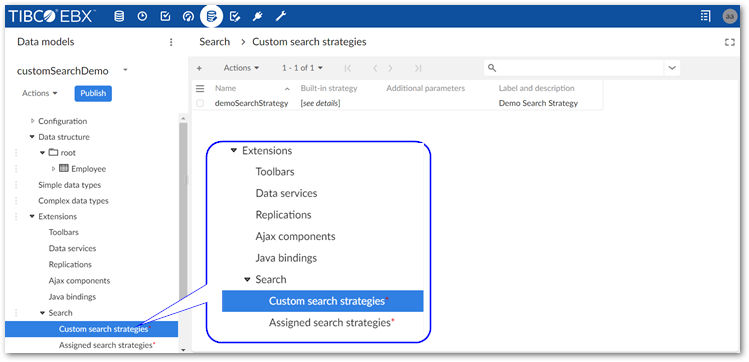This screenshot has height=362, width=749.
Task: Click the Label and description column header
Action: click(536, 88)
